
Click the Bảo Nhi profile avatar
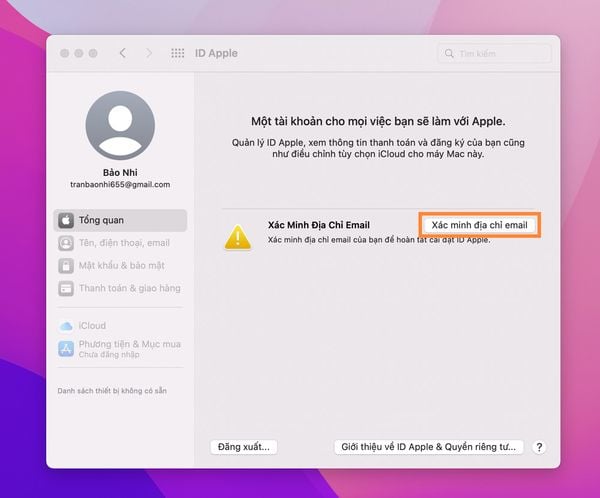120,125
